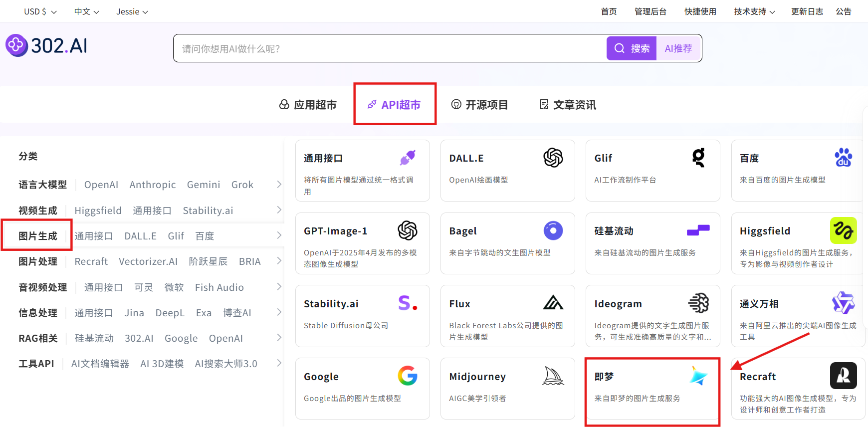Click the Stability.ai S logo
The height and width of the screenshot is (427, 868).
tap(408, 303)
